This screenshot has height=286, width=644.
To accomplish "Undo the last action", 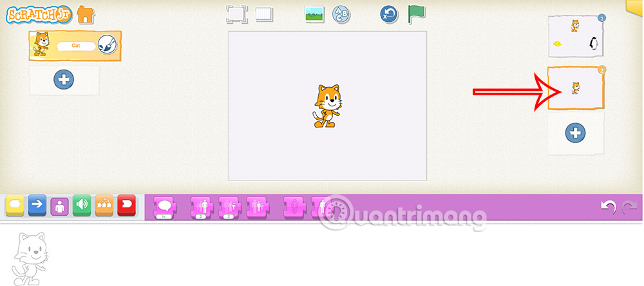I will 608,207.
